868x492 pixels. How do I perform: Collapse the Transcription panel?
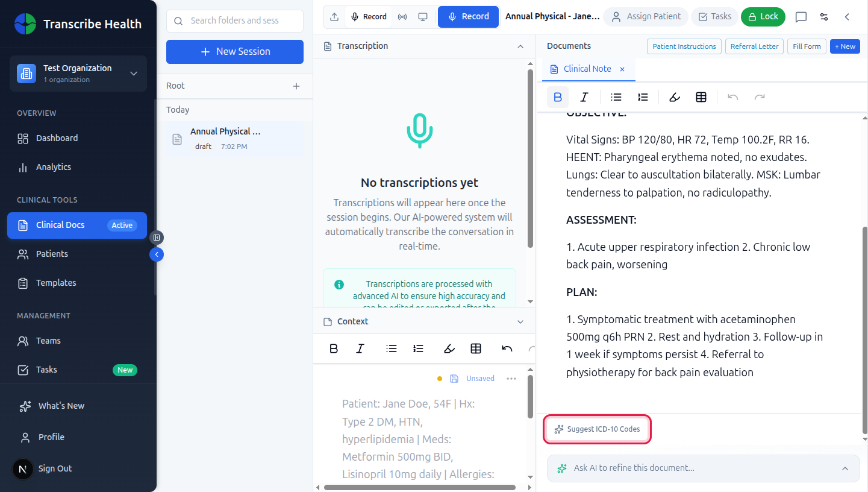(x=520, y=46)
